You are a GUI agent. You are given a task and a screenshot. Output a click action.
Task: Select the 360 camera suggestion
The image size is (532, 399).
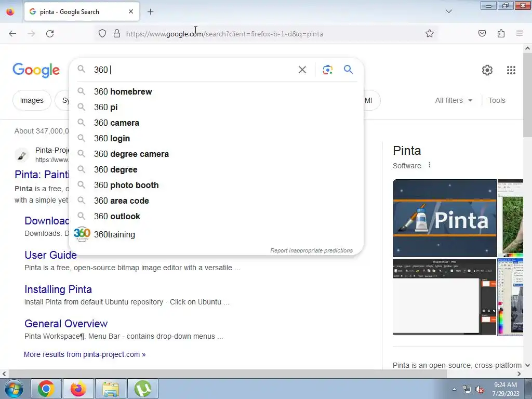pyautogui.click(x=216, y=123)
